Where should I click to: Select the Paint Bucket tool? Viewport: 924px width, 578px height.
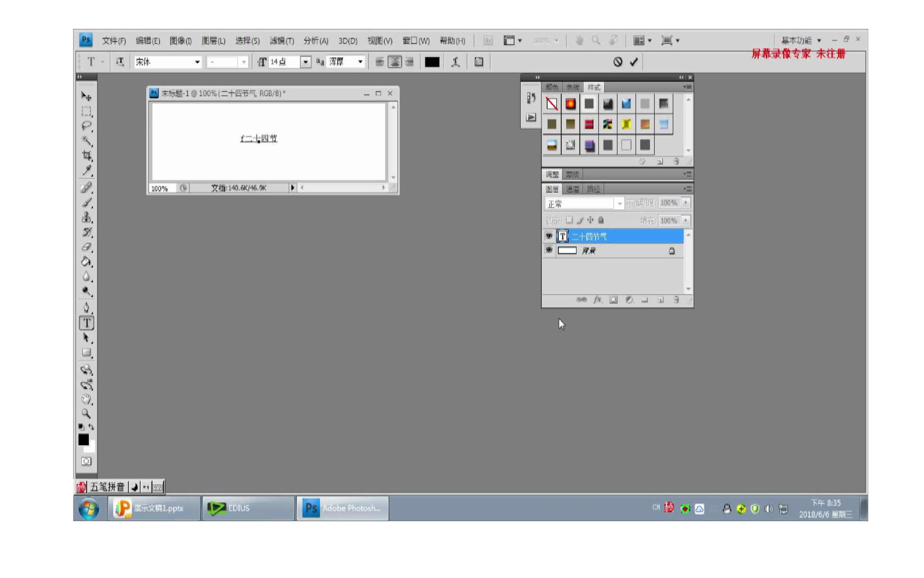tap(87, 261)
